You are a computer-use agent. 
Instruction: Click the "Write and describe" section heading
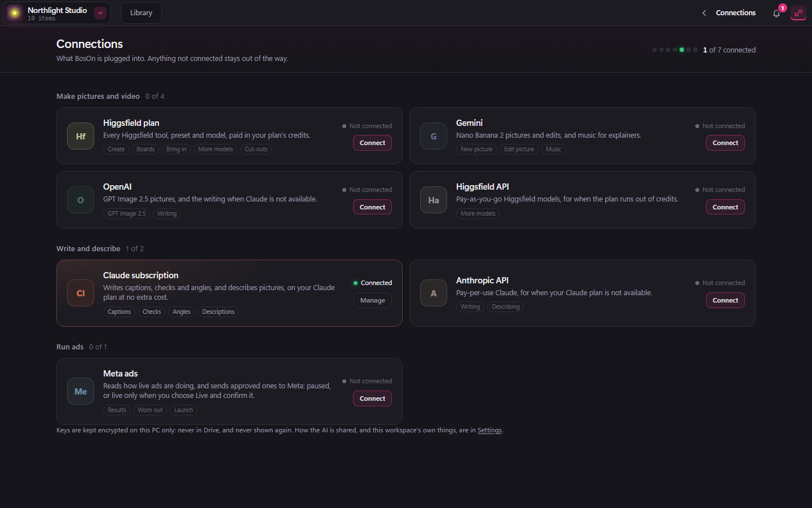tap(89, 248)
